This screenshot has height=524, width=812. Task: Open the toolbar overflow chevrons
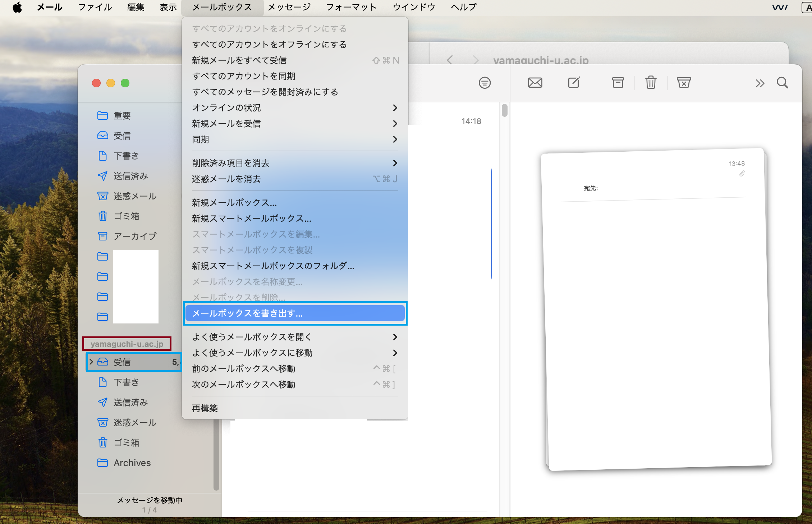(x=760, y=83)
